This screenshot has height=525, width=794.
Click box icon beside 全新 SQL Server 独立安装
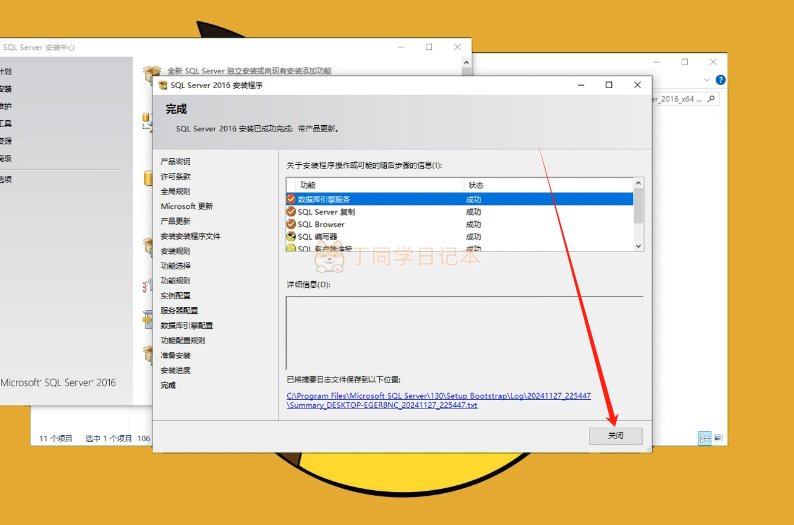point(152,72)
